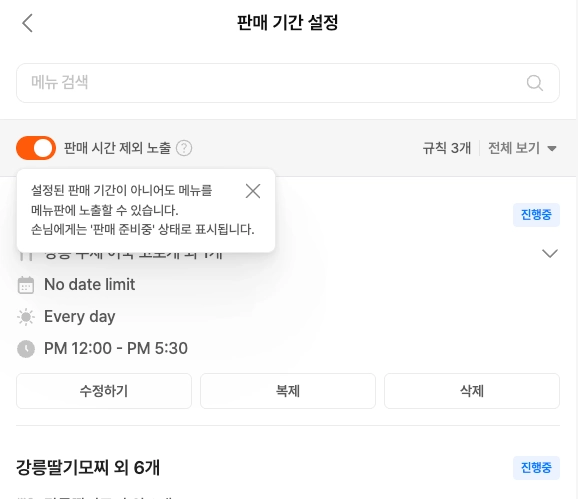Click the 삭제 button
The height and width of the screenshot is (499, 578).
[472, 391]
